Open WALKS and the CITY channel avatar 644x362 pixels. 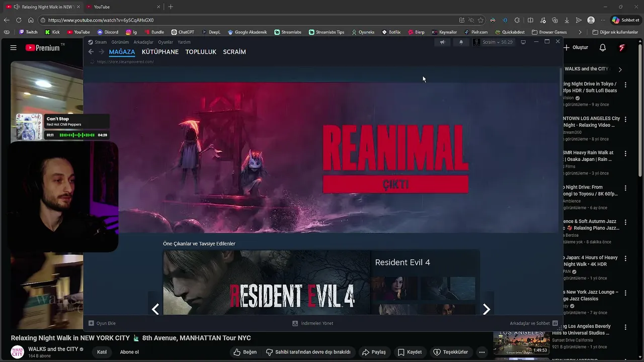[18, 352]
